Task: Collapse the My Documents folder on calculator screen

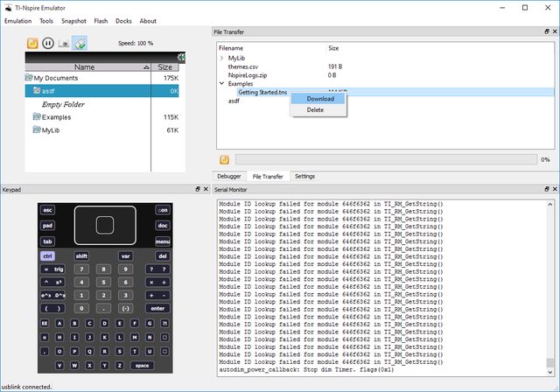Action: coord(29,78)
